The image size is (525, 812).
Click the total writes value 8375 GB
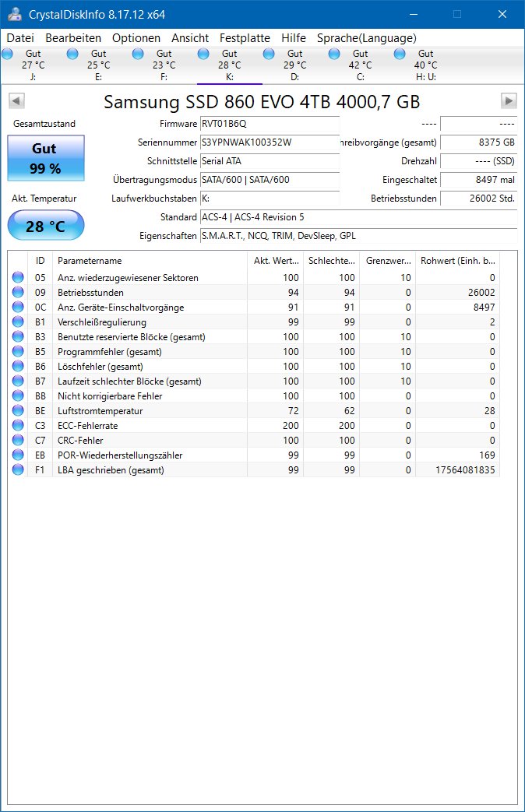[479, 142]
